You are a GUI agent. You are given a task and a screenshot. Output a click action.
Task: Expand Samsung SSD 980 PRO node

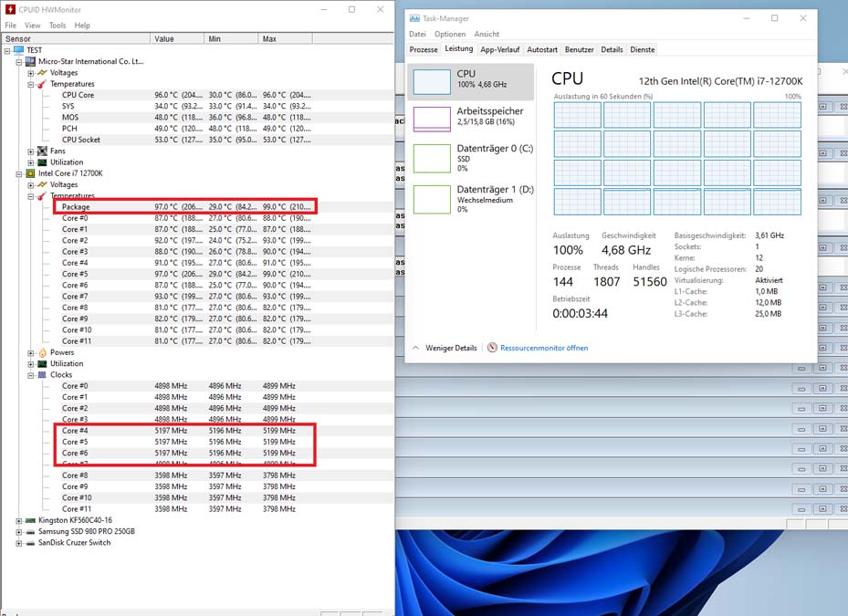pyautogui.click(x=19, y=532)
